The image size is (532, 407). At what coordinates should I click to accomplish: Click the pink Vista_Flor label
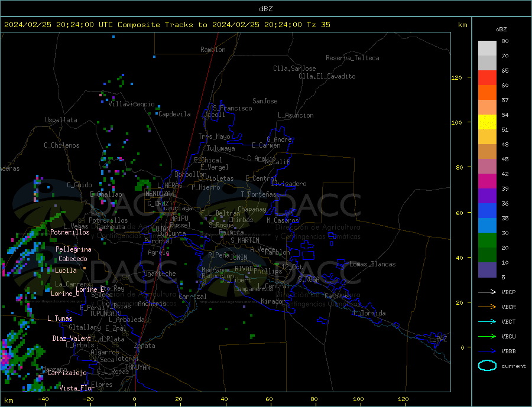click(77, 388)
